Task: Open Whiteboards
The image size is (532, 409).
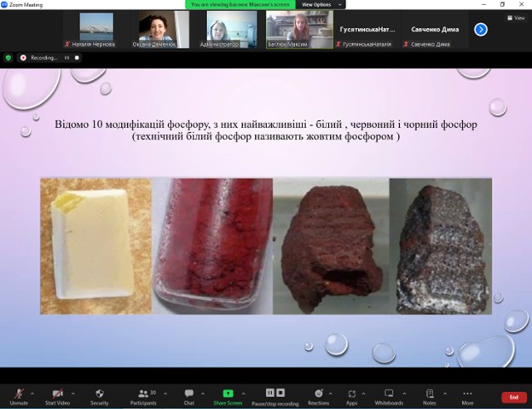Action: [x=389, y=396]
